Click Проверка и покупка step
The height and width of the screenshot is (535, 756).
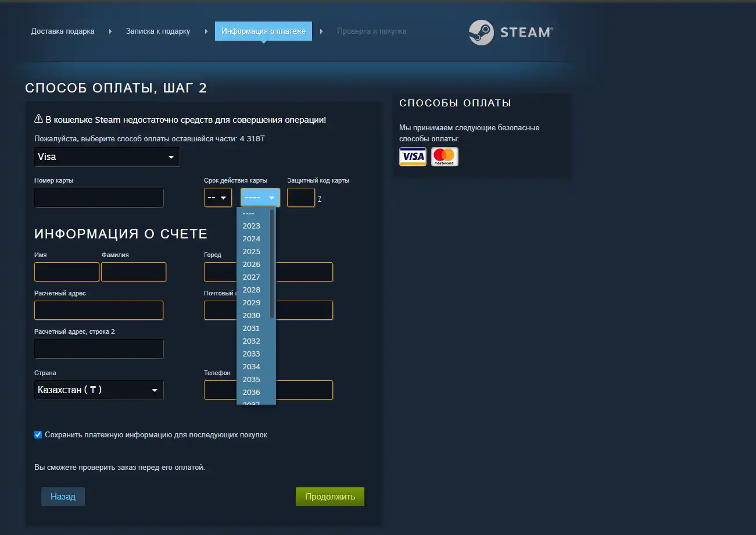[372, 31]
